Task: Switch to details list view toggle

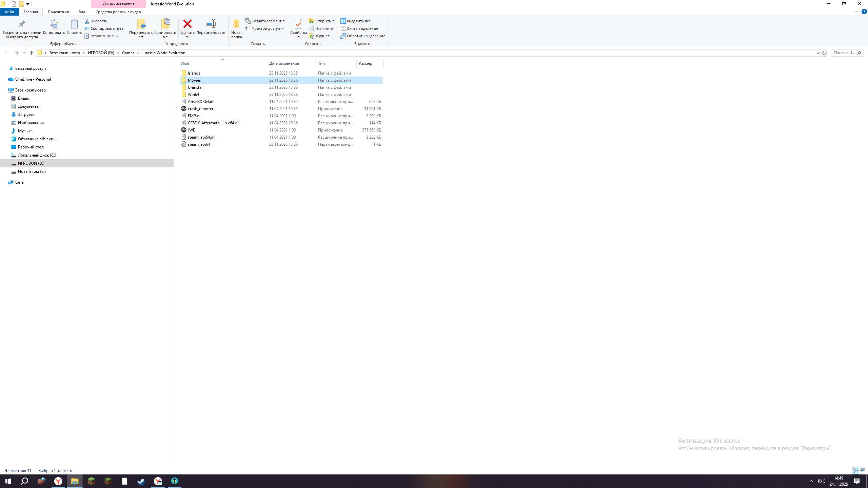Action: pos(855,470)
